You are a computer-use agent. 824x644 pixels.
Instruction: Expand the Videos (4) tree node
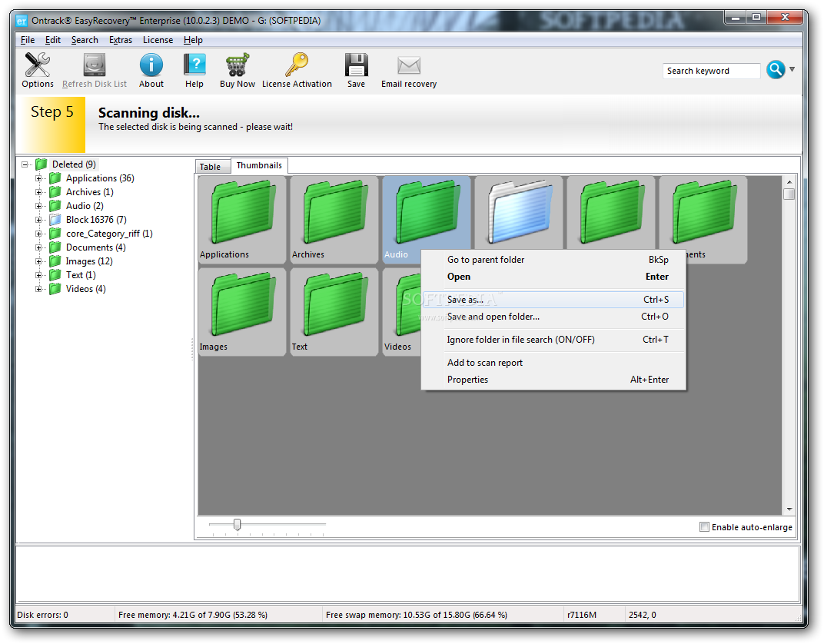click(38, 289)
